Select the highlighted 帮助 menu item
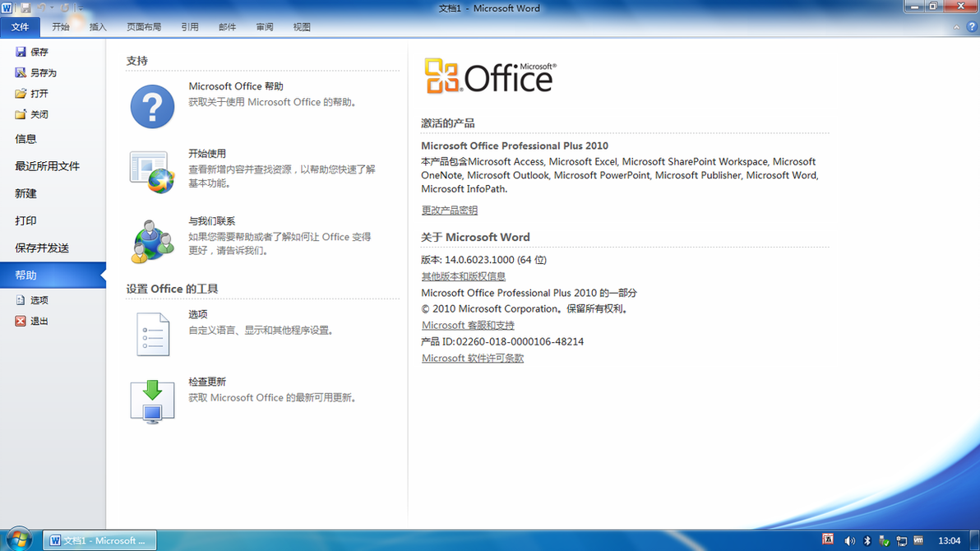Viewport: 980px width, 551px height. (53, 275)
